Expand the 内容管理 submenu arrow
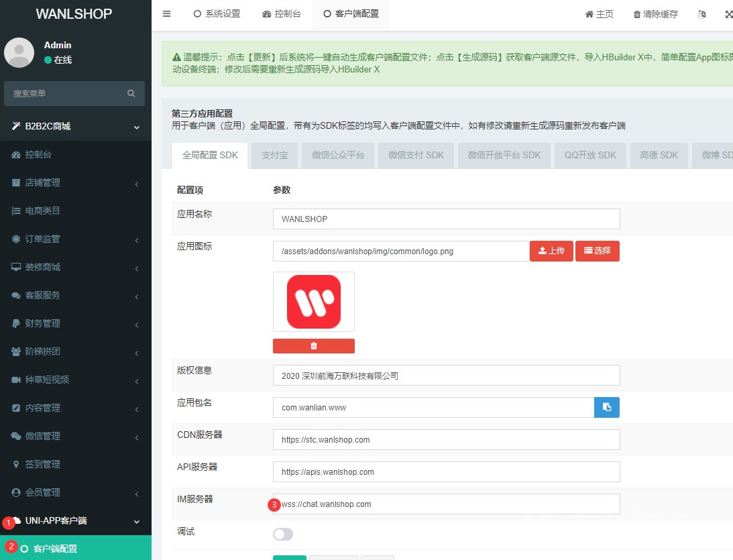Screen dimensions: 733x560 (137, 409)
